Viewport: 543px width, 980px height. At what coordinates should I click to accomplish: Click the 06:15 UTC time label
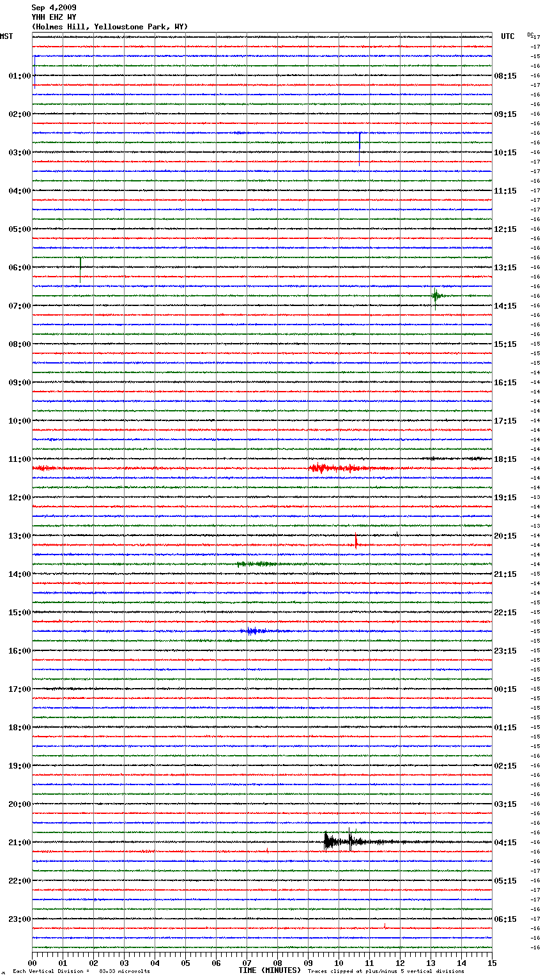(x=505, y=919)
